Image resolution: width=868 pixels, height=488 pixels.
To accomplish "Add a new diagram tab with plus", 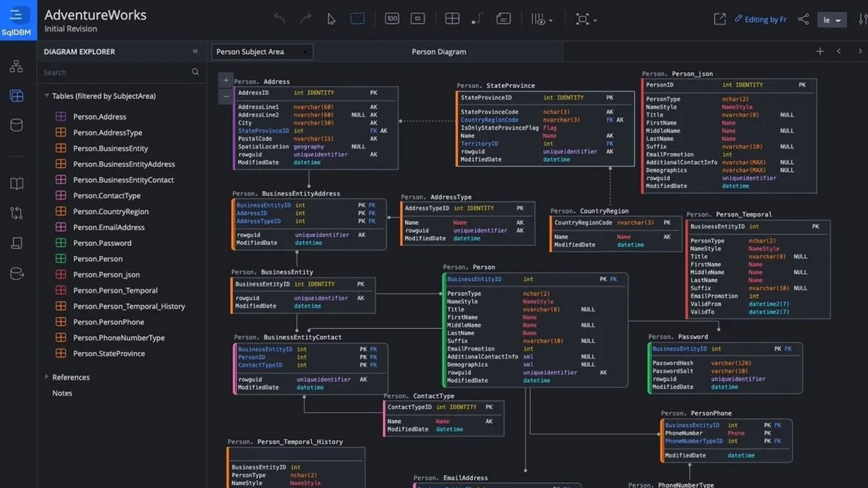I will click(820, 52).
